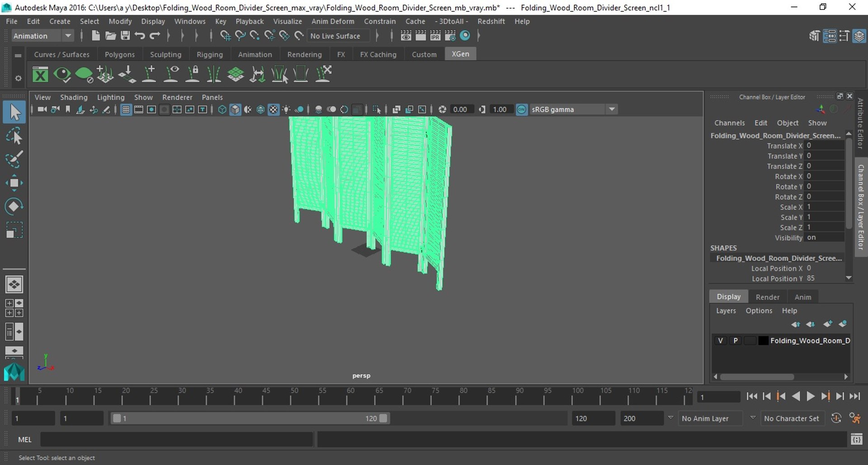Activate the Rotate tool
The width and height of the screenshot is (868, 465).
tap(14, 206)
